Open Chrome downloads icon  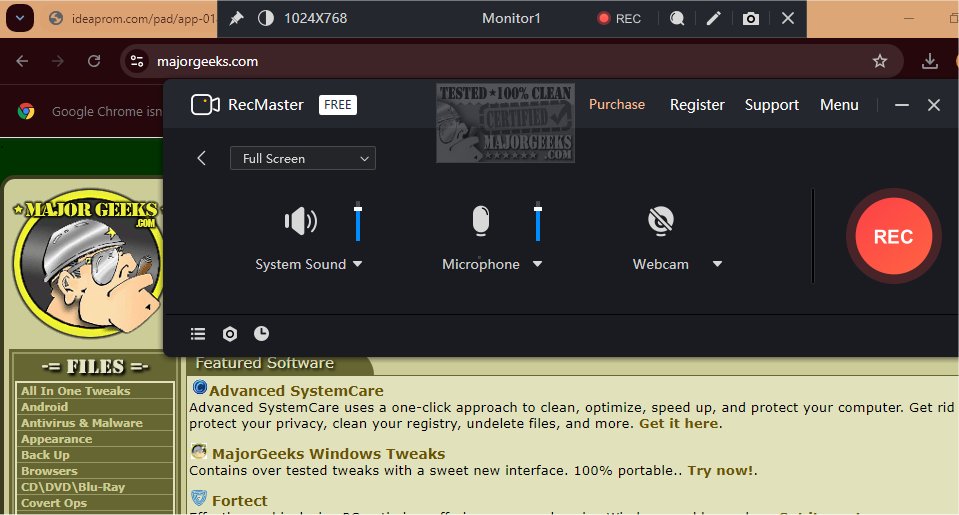coord(930,61)
